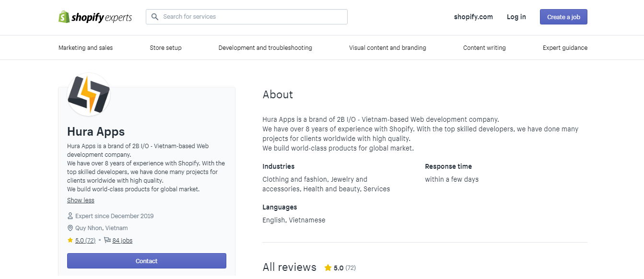This screenshot has height=279, width=644.
Task: Click the gold star beside 5.0 (72)
Action: pyautogui.click(x=70, y=241)
